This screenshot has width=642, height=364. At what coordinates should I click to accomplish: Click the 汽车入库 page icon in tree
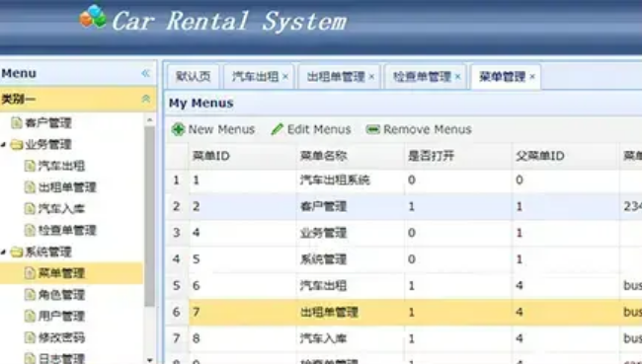(30, 208)
